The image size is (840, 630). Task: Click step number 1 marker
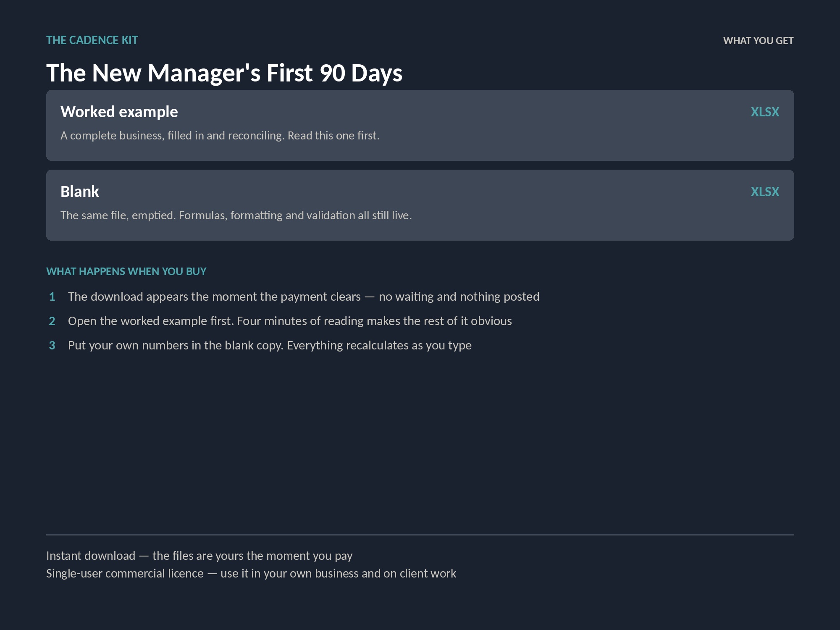[52, 297]
